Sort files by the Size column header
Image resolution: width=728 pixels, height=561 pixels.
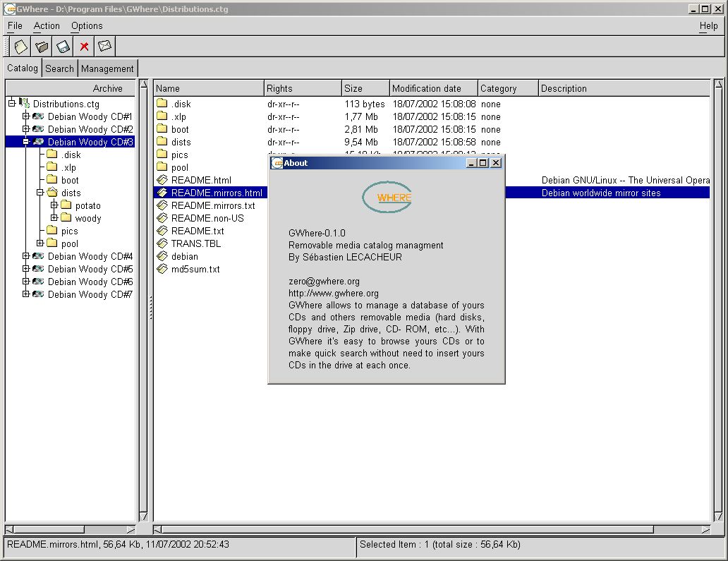click(x=366, y=88)
